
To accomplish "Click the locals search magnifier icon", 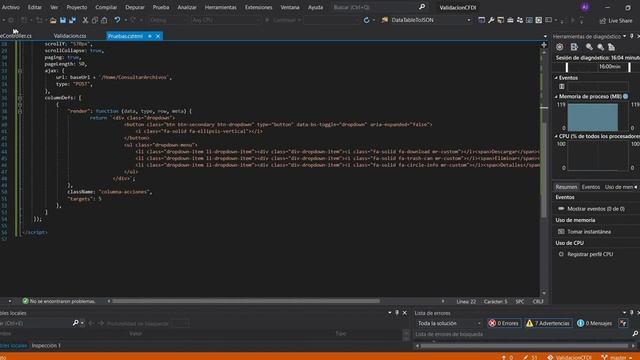I will coord(76,323).
